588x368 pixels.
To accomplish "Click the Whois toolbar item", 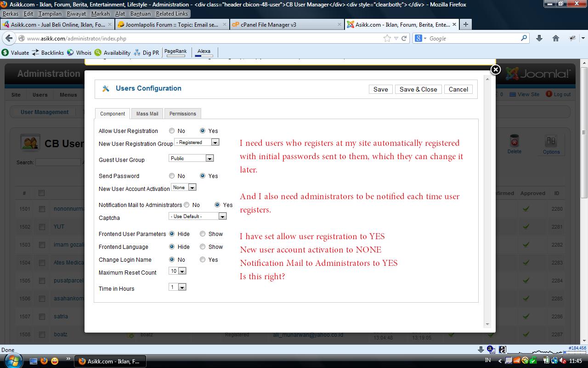I will coord(79,52).
